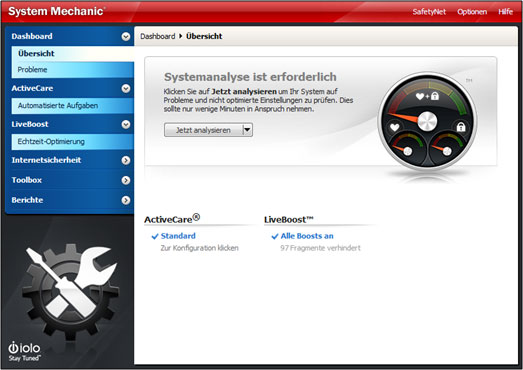Click the lower left small gauge
The height and width of the screenshot is (370, 523).
pyautogui.click(x=408, y=149)
